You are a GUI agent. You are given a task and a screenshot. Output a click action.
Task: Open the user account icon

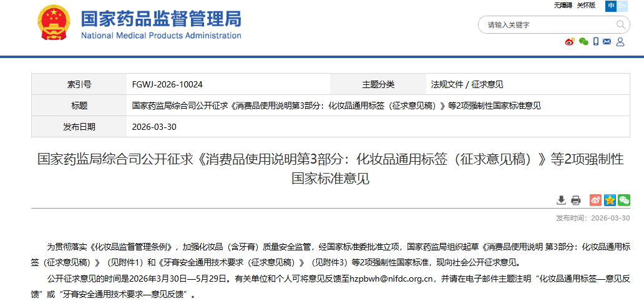(x=620, y=42)
